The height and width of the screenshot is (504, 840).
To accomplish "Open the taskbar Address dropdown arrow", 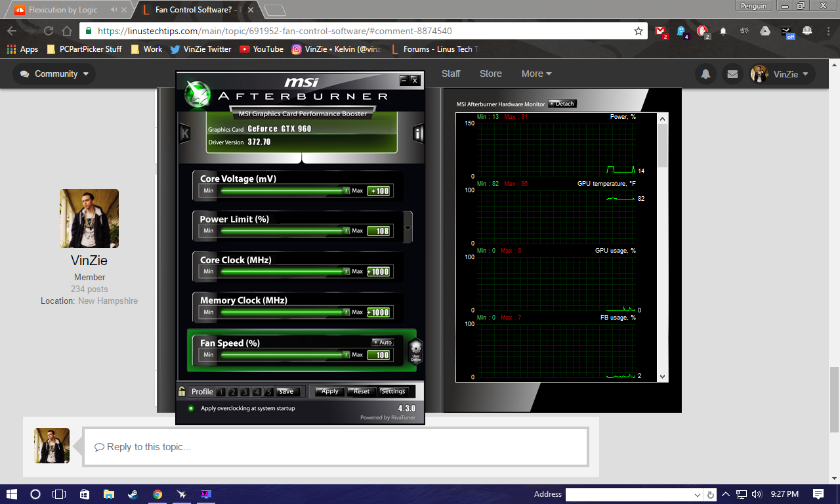I will click(698, 494).
